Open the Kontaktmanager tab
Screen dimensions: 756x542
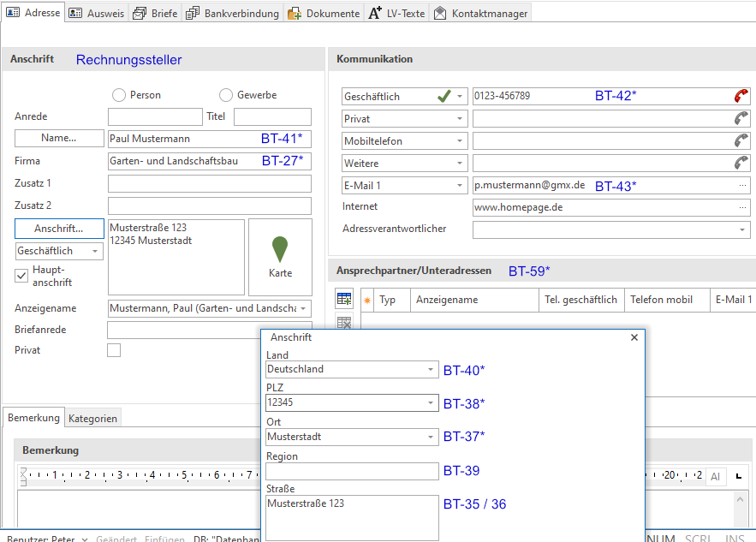pos(480,14)
